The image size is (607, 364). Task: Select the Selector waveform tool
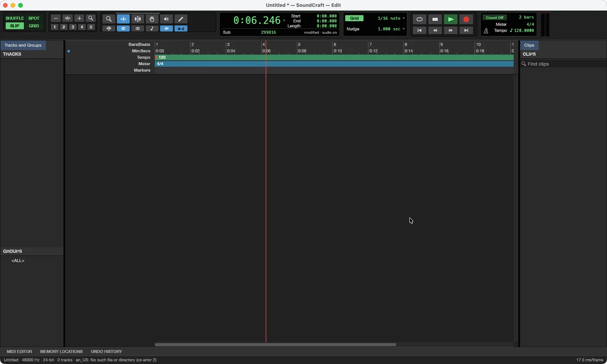pos(138,19)
